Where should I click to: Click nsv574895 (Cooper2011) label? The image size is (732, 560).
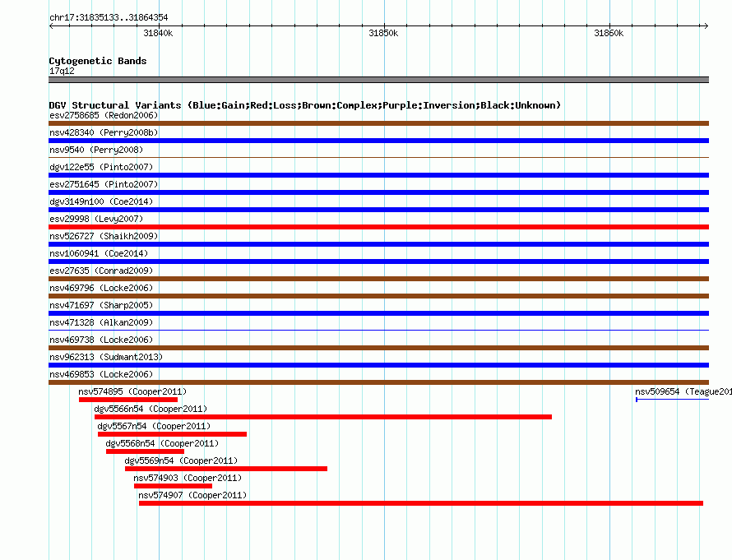tap(132, 391)
